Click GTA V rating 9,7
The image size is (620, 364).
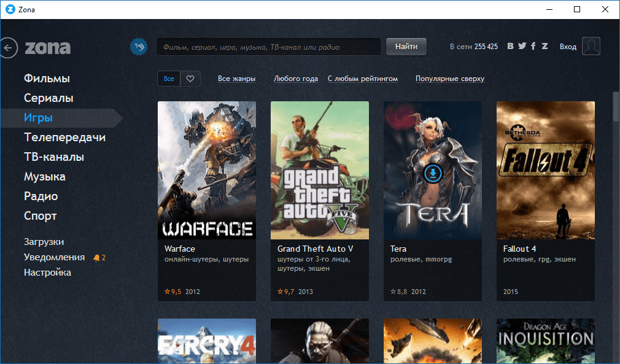point(286,292)
